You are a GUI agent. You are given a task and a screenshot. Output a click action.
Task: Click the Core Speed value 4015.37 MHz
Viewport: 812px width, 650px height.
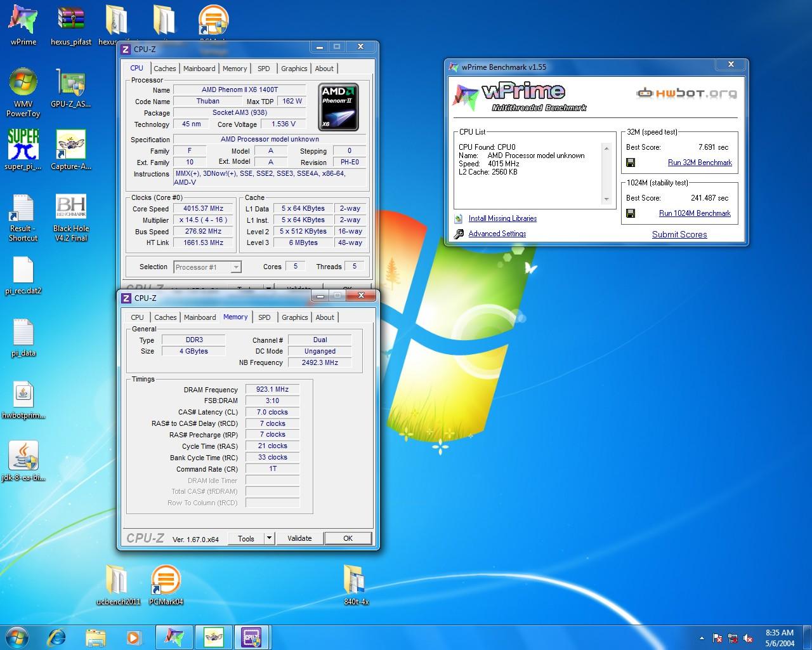[204, 208]
